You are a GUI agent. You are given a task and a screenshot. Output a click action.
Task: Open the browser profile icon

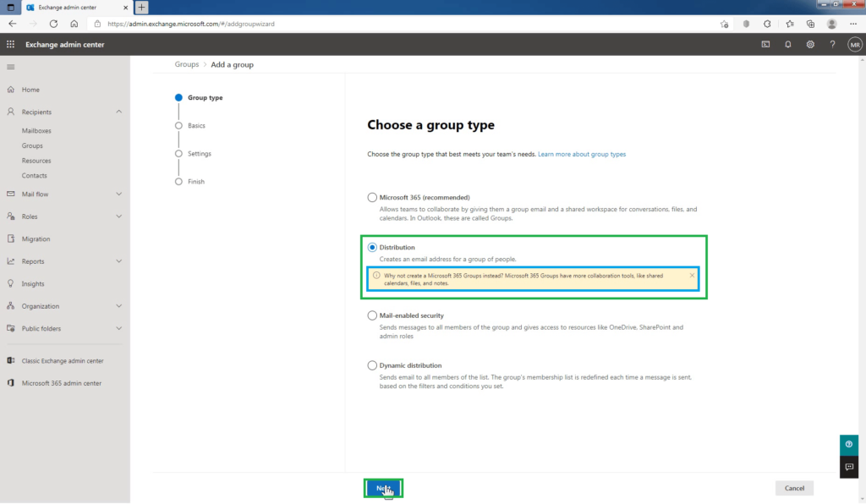click(x=832, y=24)
